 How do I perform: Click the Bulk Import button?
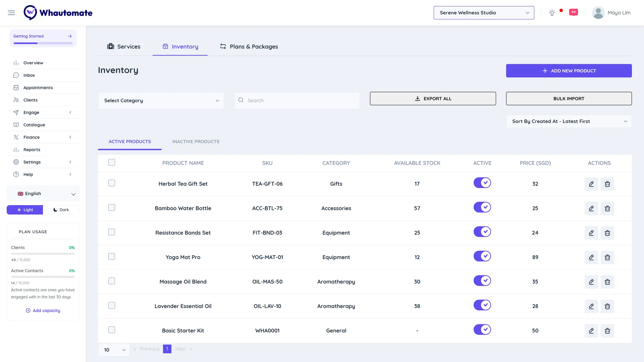click(x=569, y=99)
